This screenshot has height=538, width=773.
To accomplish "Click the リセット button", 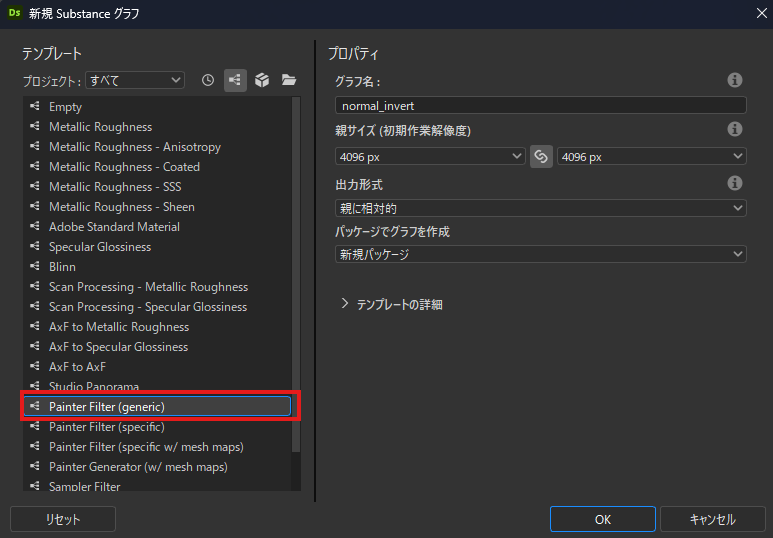I will [63, 519].
